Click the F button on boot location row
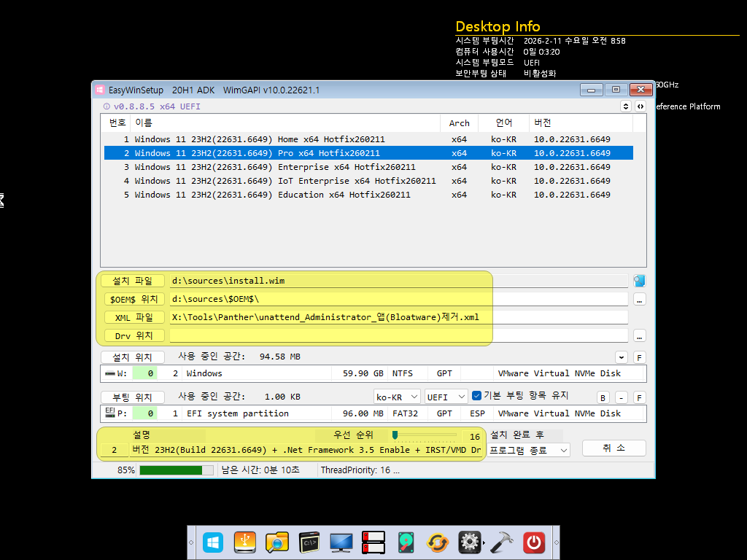The height and width of the screenshot is (560, 747). click(639, 397)
